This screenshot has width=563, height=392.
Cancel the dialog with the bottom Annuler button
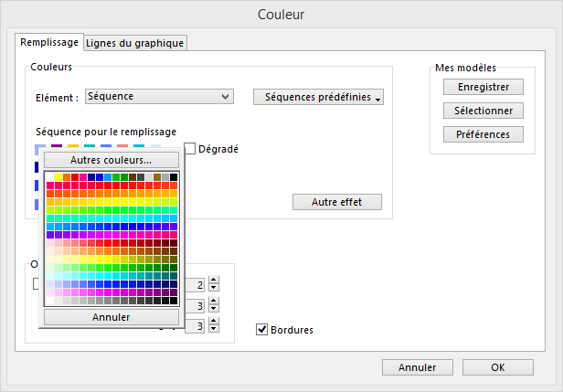(418, 367)
